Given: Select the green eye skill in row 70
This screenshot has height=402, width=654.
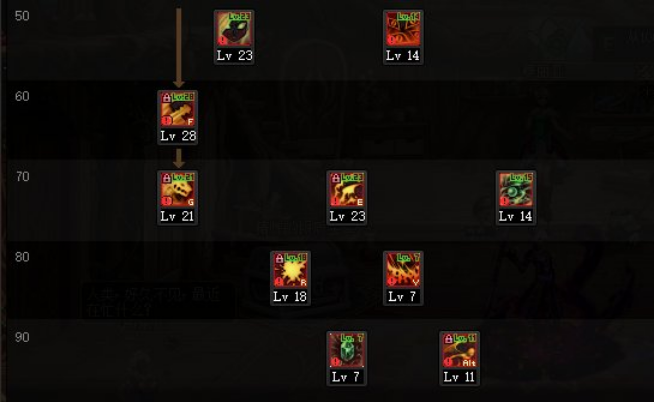Looking at the screenshot, I should tap(516, 198).
